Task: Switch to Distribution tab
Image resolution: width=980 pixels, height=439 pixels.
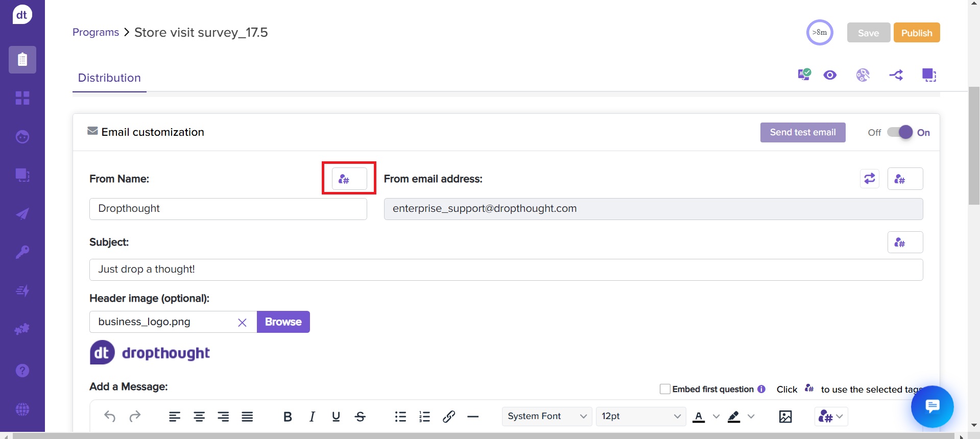Action: coord(109,78)
